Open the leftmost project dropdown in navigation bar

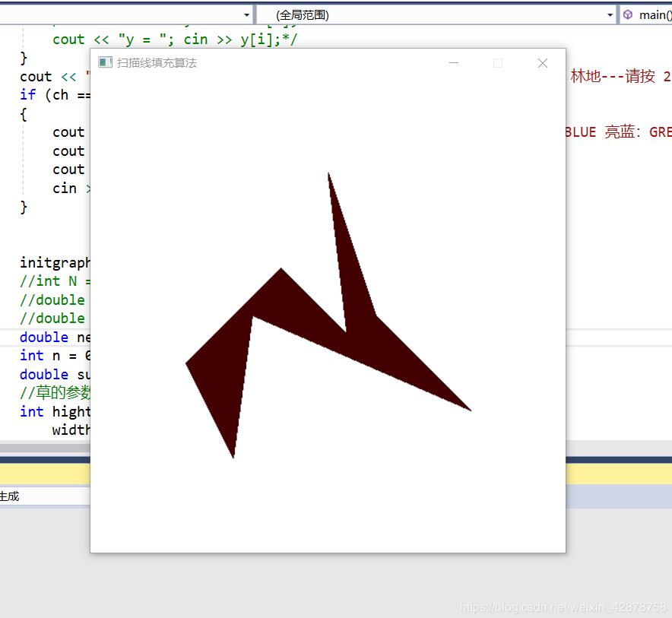tap(246, 14)
